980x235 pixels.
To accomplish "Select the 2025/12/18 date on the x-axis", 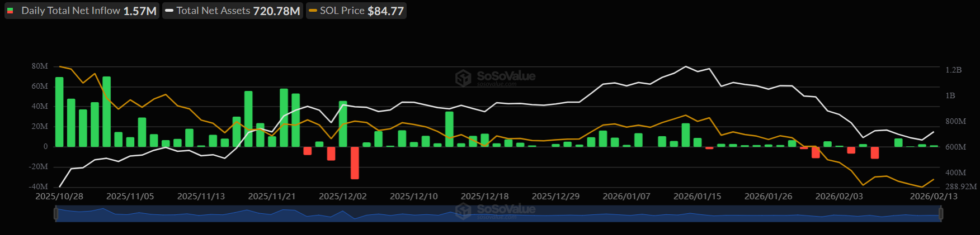I will [484, 196].
